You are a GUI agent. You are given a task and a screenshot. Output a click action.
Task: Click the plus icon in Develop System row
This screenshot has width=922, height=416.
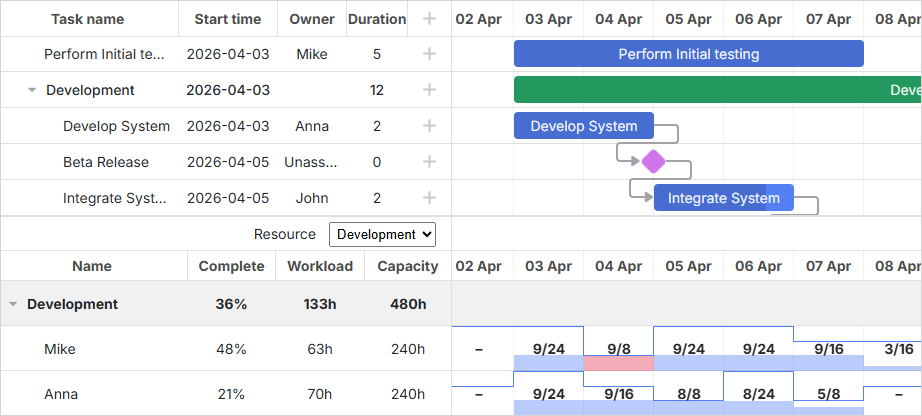coord(429,126)
